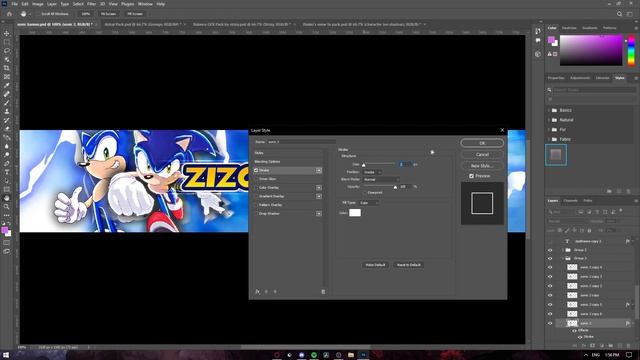Select the Zoom tool in toolbar
Screen dimensions: 640x360
[7, 207]
